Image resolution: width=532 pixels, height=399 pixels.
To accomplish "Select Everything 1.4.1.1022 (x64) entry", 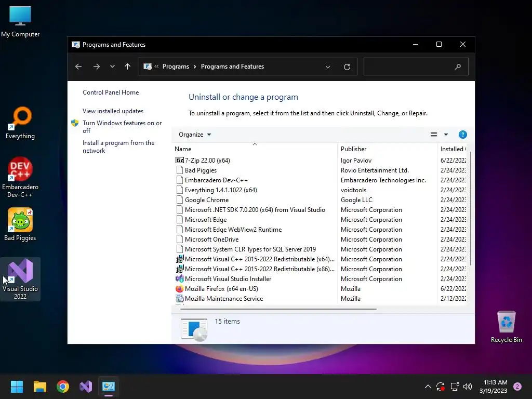I will (x=220, y=190).
